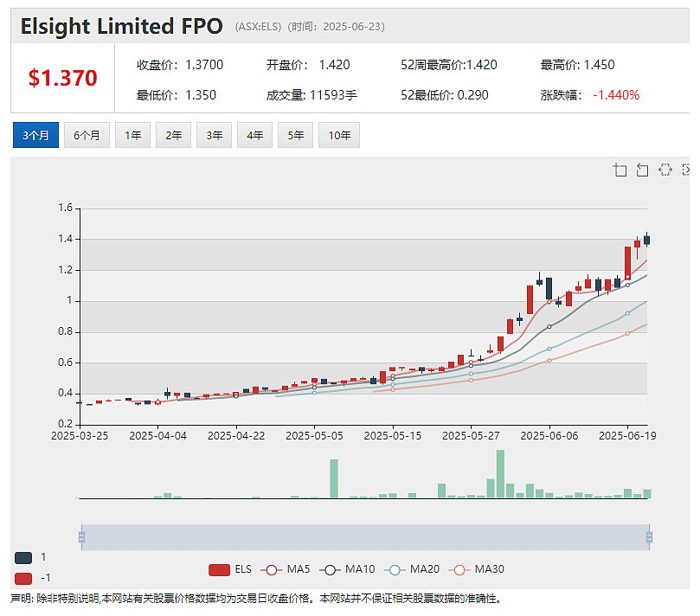Image resolution: width=700 pixels, height=616 pixels.
Task: Open the 3年 chart range
Action: tap(214, 135)
